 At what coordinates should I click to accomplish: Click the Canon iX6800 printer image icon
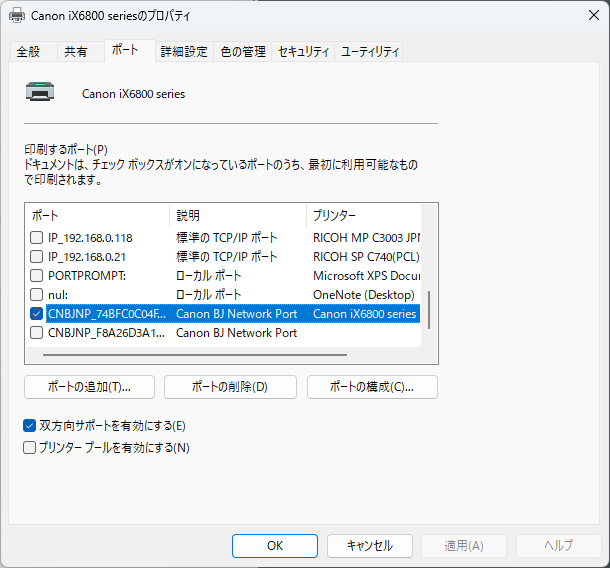40,93
